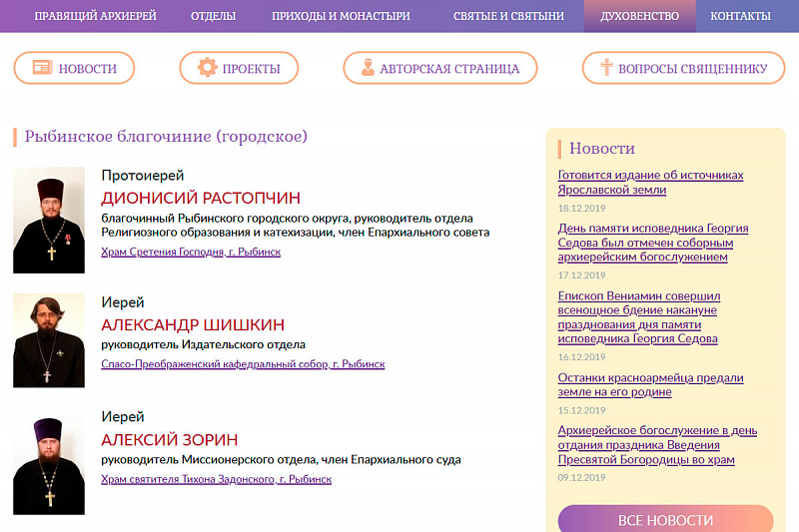Open news Архиерейское богослужение в день отдания
The width and height of the screenshot is (799, 532).
pyautogui.click(x=657, y=444)
